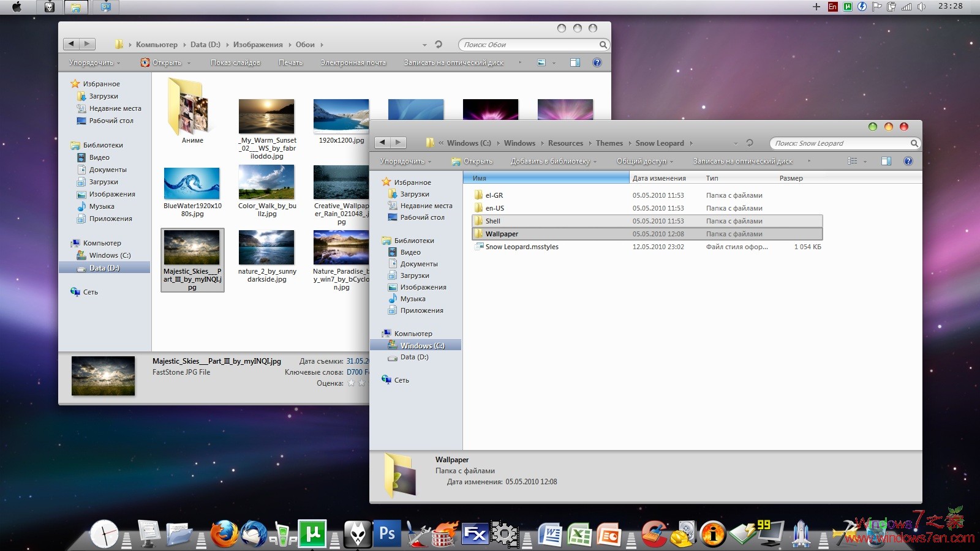Launch Microsoft Word from the dock
Viewport: 980px width, 551px height.
[x=551, y=533]
